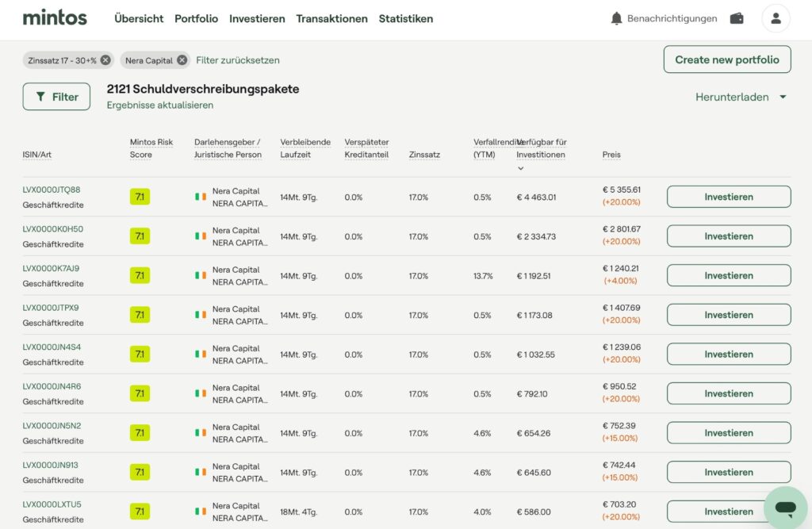
Task: Remove the Nera Capital filter chip
Action: click(182, 60)
